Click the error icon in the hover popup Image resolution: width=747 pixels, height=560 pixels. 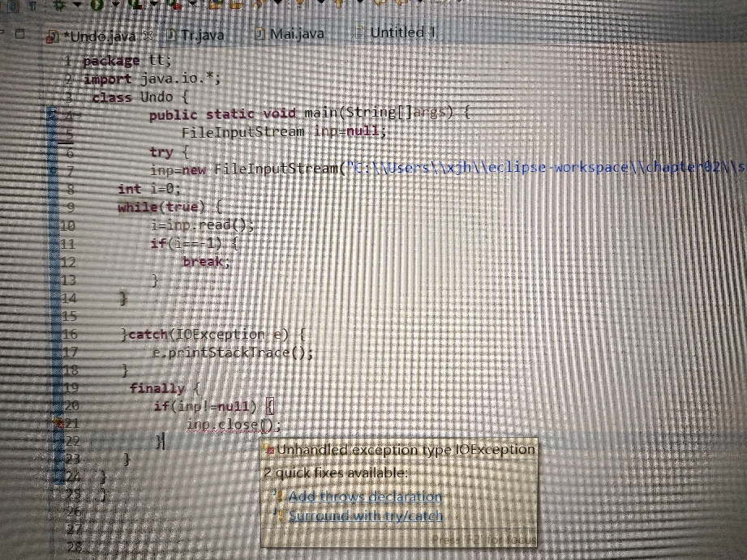pos(270,450)
